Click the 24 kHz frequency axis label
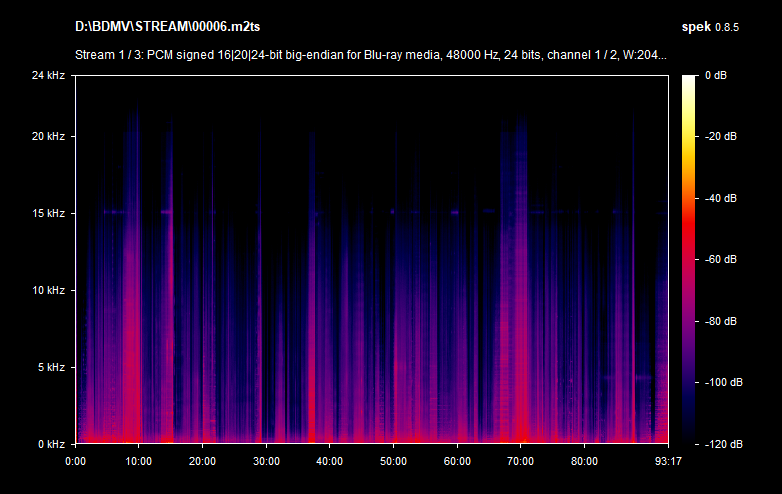 pyautogui.click(x=47, y=76)
